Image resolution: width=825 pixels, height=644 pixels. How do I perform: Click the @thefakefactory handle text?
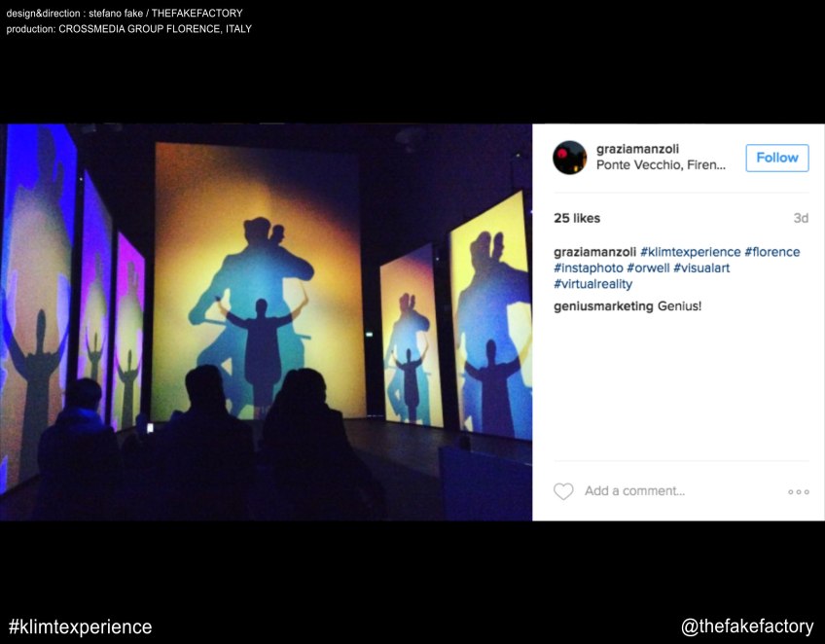(747, 626)
